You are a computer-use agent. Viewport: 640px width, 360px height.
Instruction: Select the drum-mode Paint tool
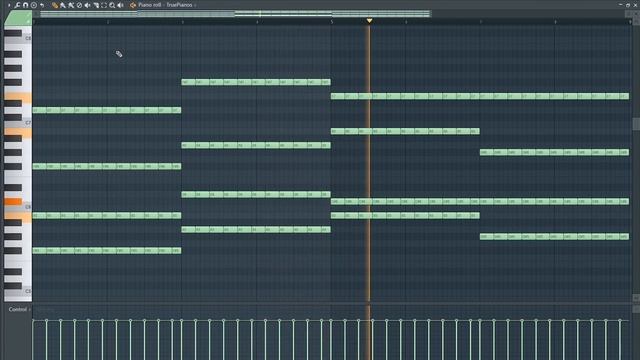[x=71, y=5]
